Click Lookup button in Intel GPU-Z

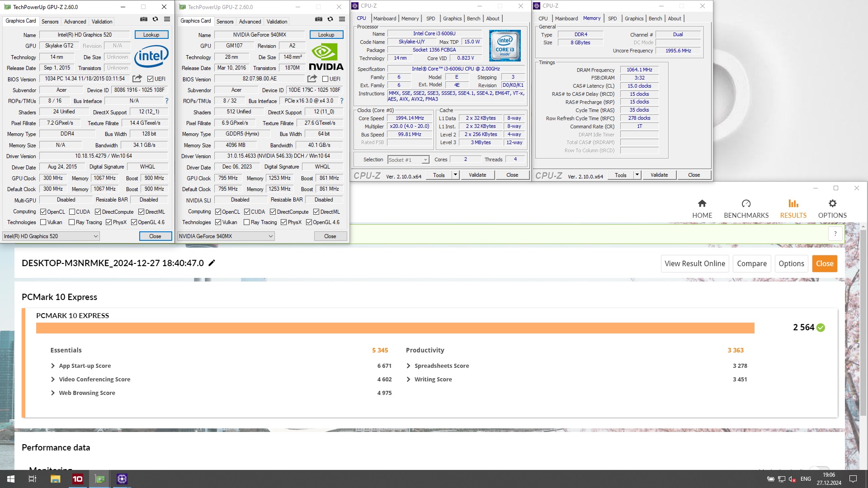(x=151, y=35)
